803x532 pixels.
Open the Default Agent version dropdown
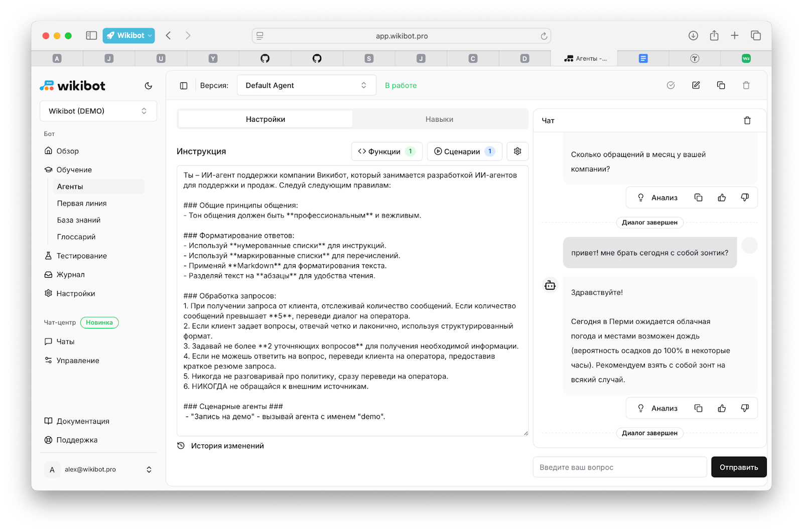[306, 85]
